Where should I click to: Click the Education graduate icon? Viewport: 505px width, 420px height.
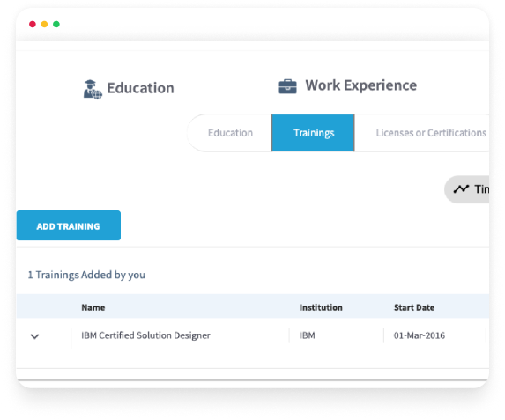click(93, 89)
